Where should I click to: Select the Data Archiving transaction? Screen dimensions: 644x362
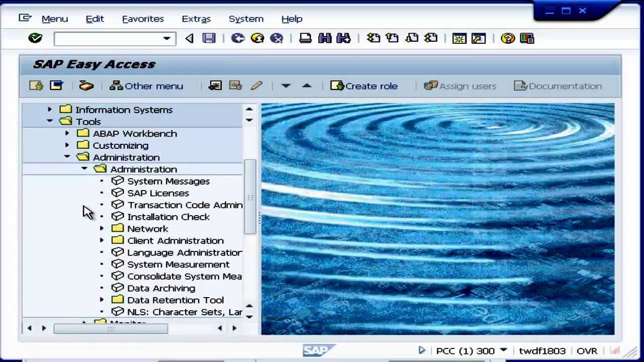click(161, 288)
